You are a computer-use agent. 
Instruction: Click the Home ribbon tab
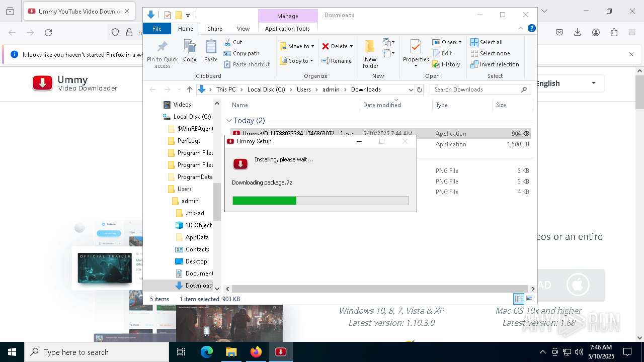[x=185, y=29]
